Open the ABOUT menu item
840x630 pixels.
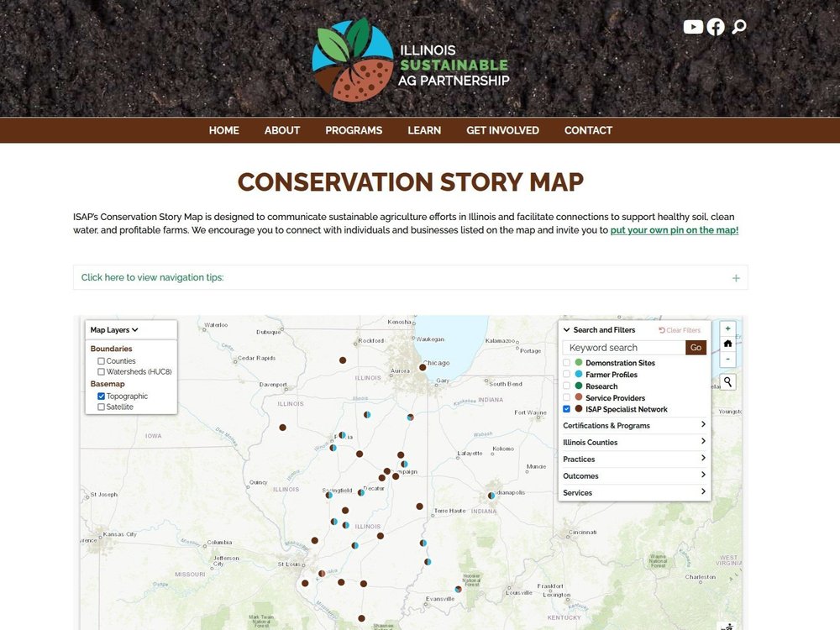(x=281, y=130)
